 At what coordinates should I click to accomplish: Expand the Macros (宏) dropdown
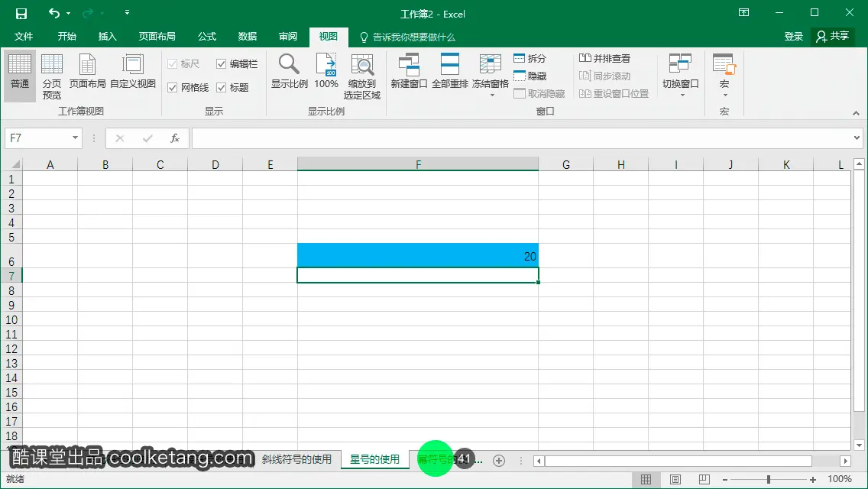pos(724,96)
